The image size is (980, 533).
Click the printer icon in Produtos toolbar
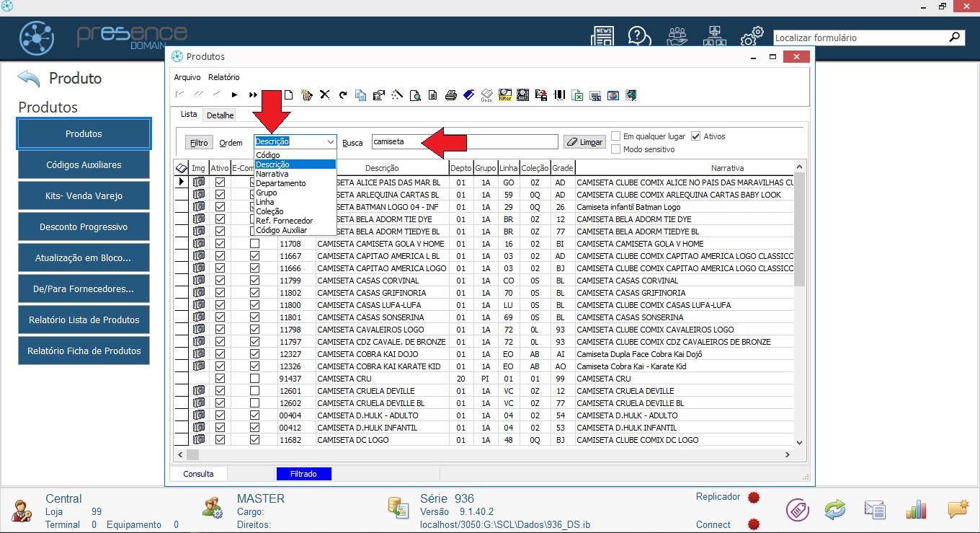click(x=450, y=95)
